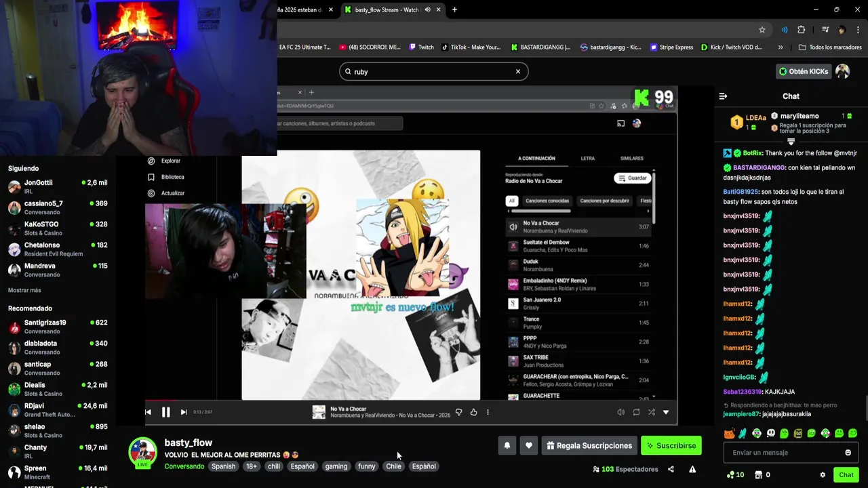
Task: Insert the white skull emote
Action: (x=770, y=433)
